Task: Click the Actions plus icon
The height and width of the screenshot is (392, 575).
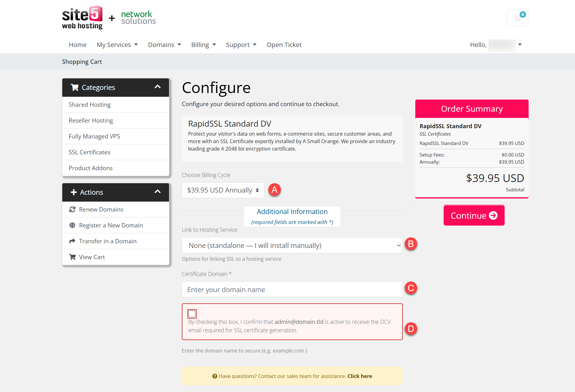Action: pos(74,192)
